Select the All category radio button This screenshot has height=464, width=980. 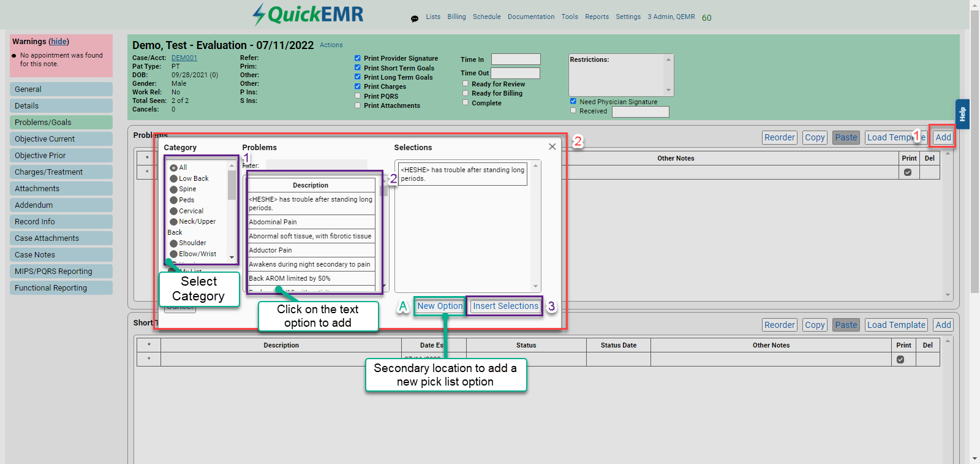pos(173,168)
